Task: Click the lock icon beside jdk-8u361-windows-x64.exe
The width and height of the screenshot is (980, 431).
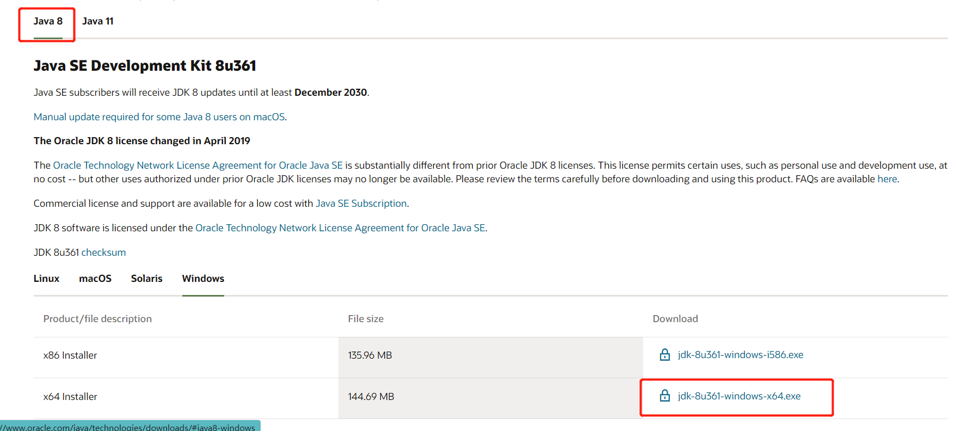Action: pyautogui.click(x=664, y=396)
